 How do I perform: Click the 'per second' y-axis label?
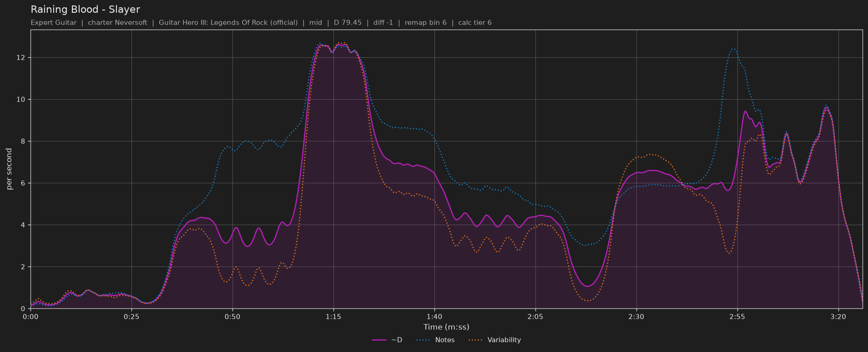coord(9,169)
